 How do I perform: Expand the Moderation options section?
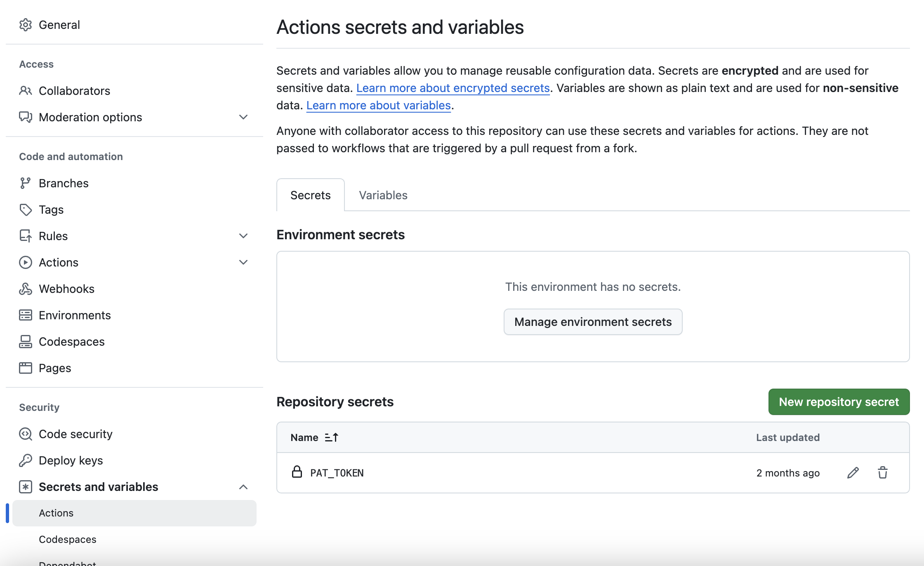coord(243,117)
